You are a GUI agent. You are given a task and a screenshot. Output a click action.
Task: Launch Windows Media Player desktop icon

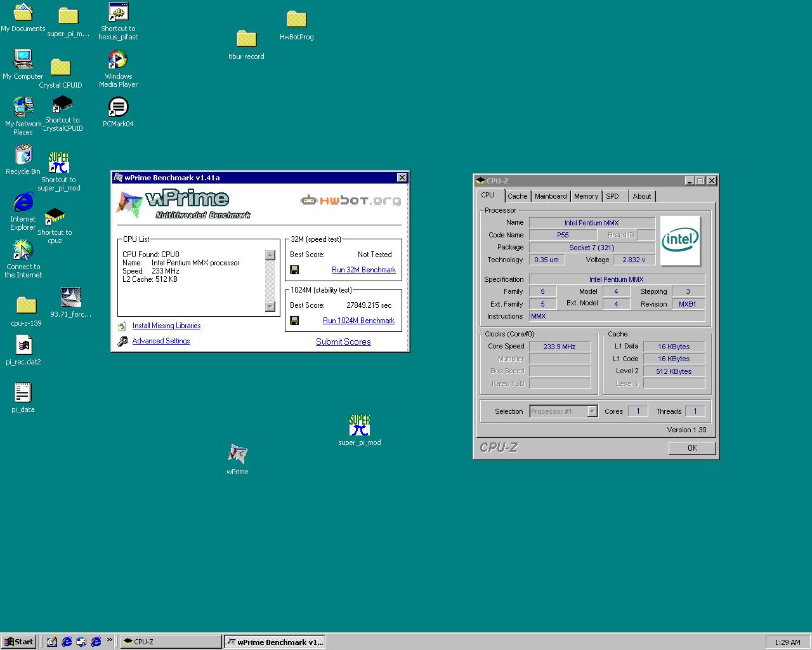(x=118, y=69)
